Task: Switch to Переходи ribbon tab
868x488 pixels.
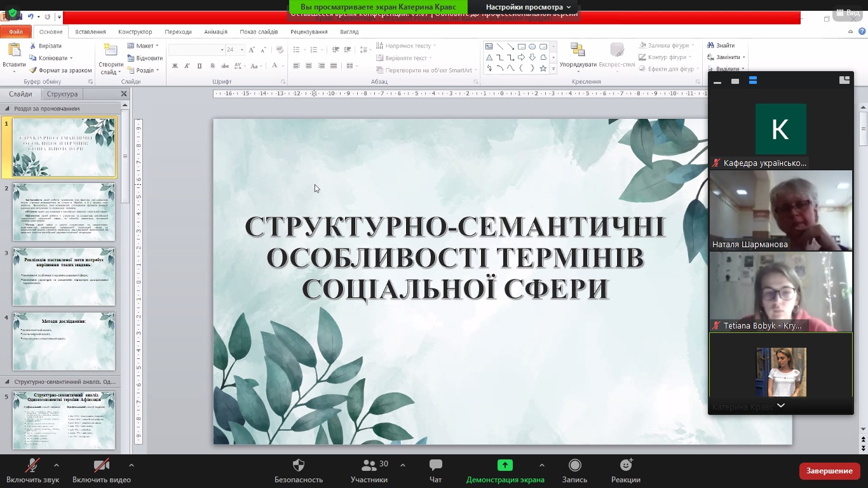Action: (178, 32)
